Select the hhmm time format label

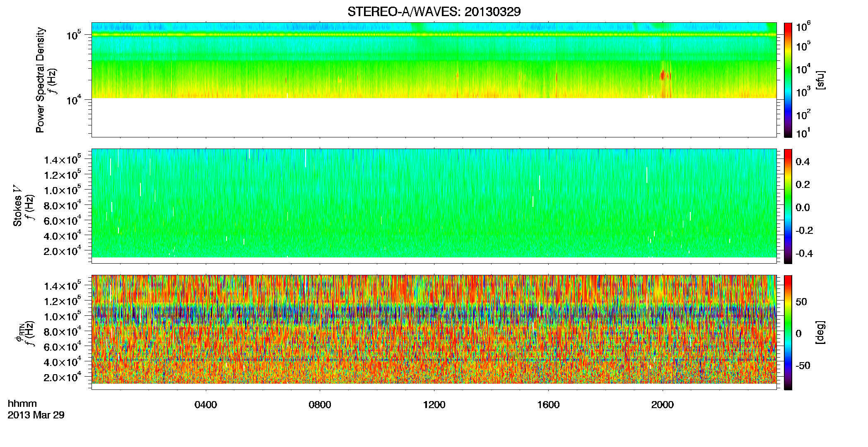coord(22,404)
